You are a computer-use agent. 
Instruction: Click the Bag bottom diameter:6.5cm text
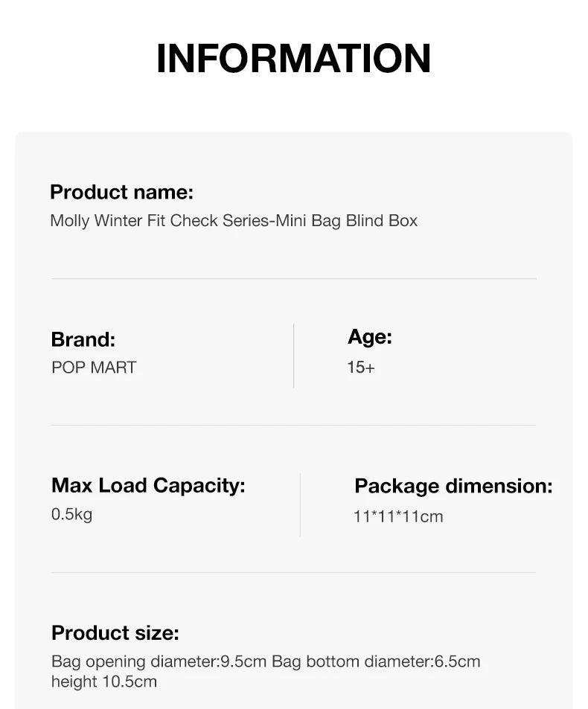coord(376,661)
